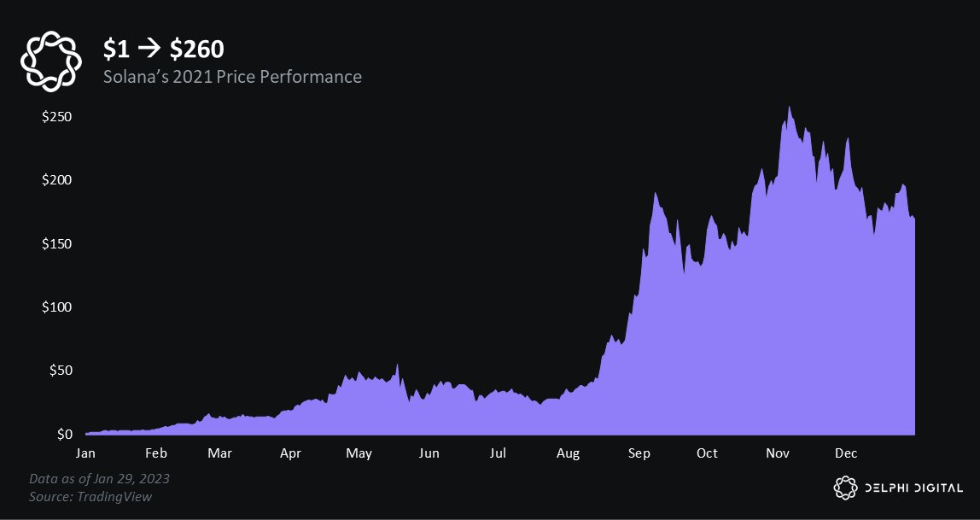Click the Dec label on the x-axis

(846, 453)
